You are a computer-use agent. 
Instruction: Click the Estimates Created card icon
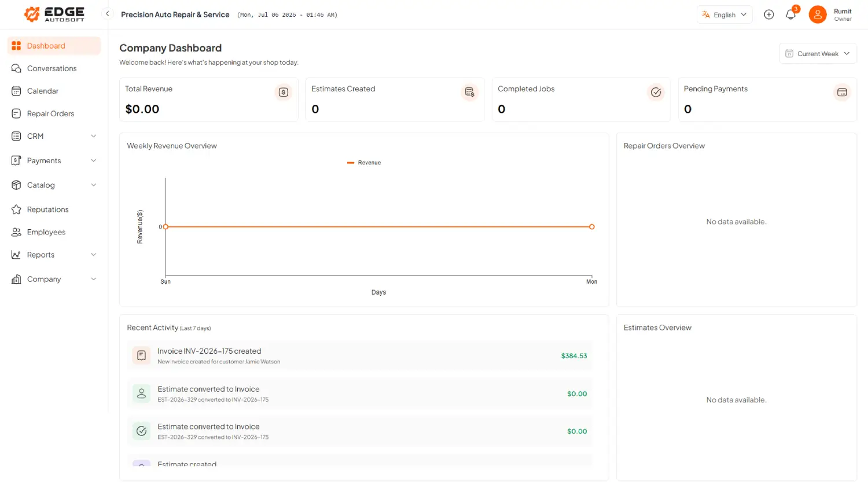469,92
